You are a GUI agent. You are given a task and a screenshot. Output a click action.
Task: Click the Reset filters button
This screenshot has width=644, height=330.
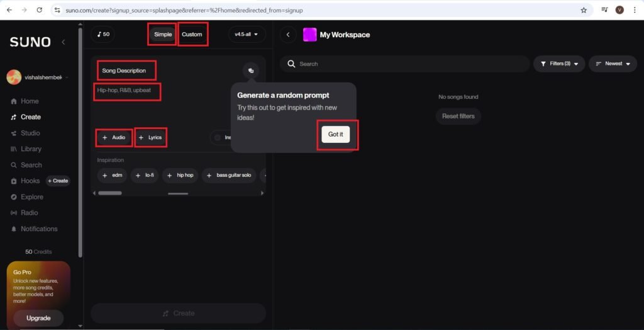coord(458,117)
